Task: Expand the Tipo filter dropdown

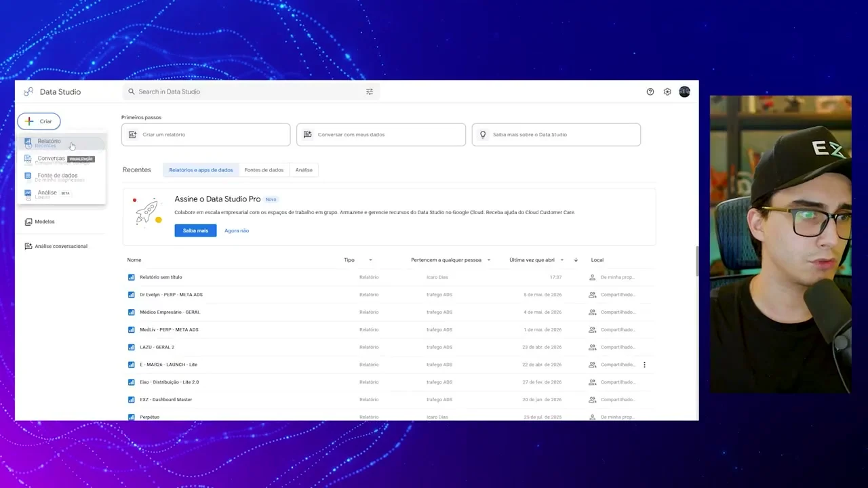Action: pos(370,260)
